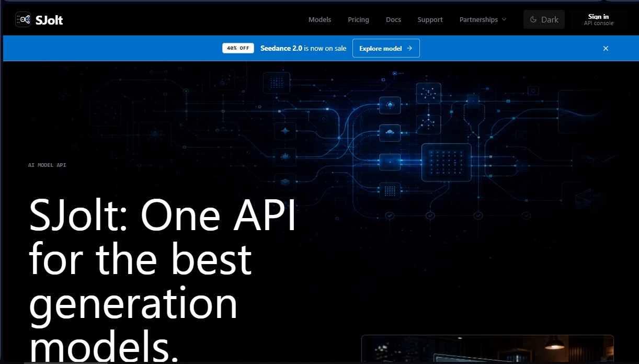The height and width of the screenshot is (364, 639).
Task: Open the preview thumbnail with lamp
Action: [x=487, y=349]
